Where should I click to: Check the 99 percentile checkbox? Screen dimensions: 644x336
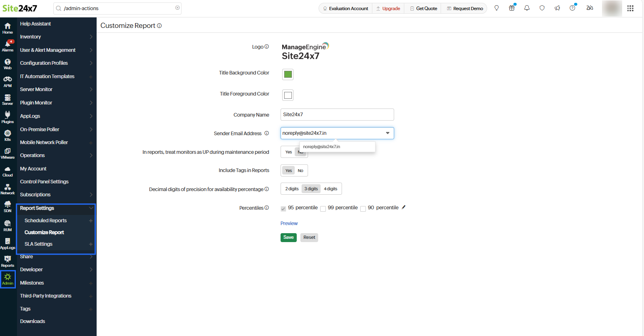pos(323,209)
